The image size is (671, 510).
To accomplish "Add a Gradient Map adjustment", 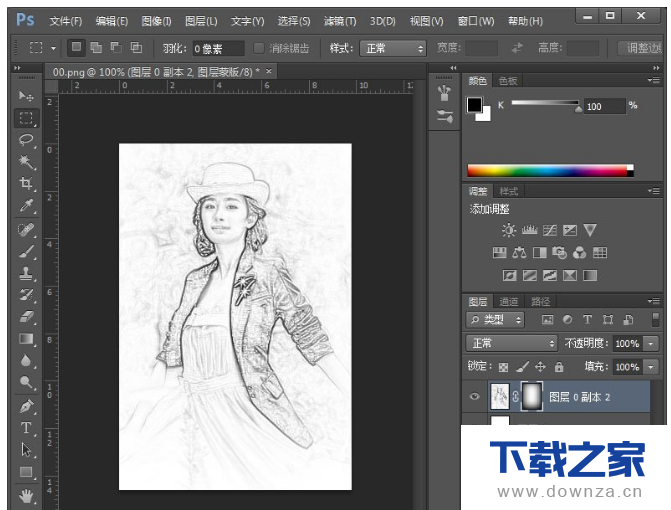I will (x=590, y=276).
